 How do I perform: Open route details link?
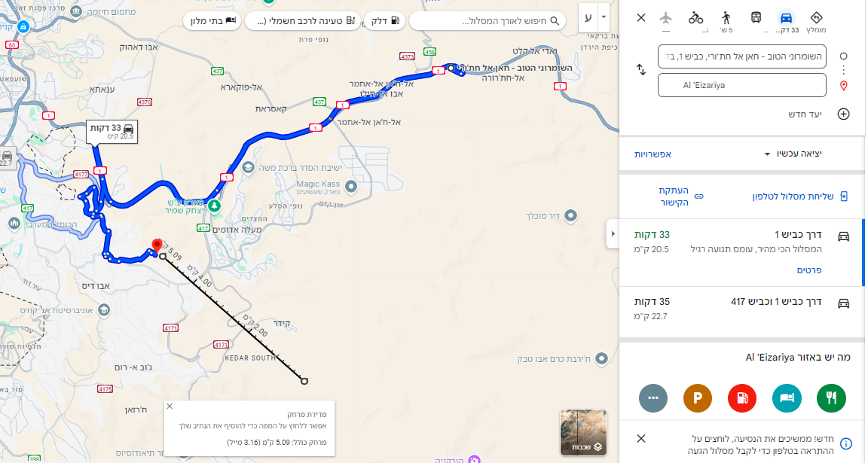(809, 270)
